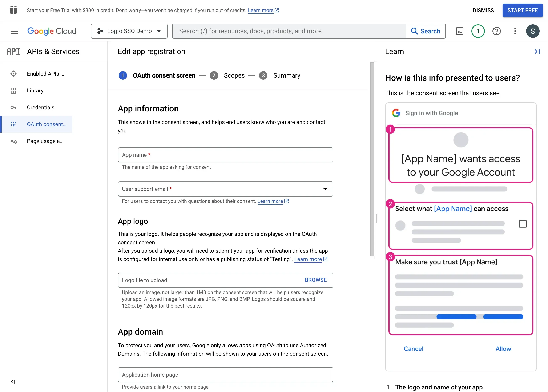
Task: Select the User support email dropdown
Action: point(225,189)
